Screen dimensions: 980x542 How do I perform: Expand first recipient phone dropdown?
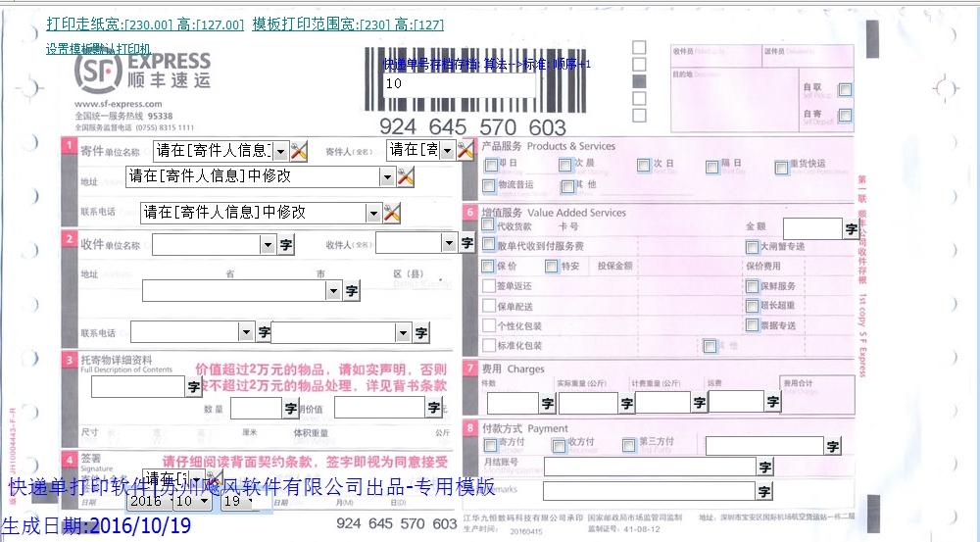pyautogui.click(x=246, y=332)
